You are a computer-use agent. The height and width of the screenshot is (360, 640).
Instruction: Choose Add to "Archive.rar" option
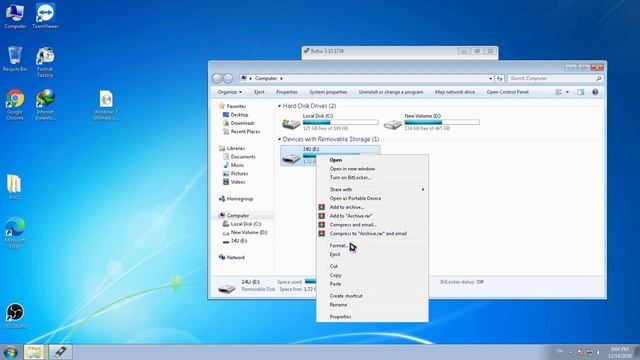pos(372,216)
